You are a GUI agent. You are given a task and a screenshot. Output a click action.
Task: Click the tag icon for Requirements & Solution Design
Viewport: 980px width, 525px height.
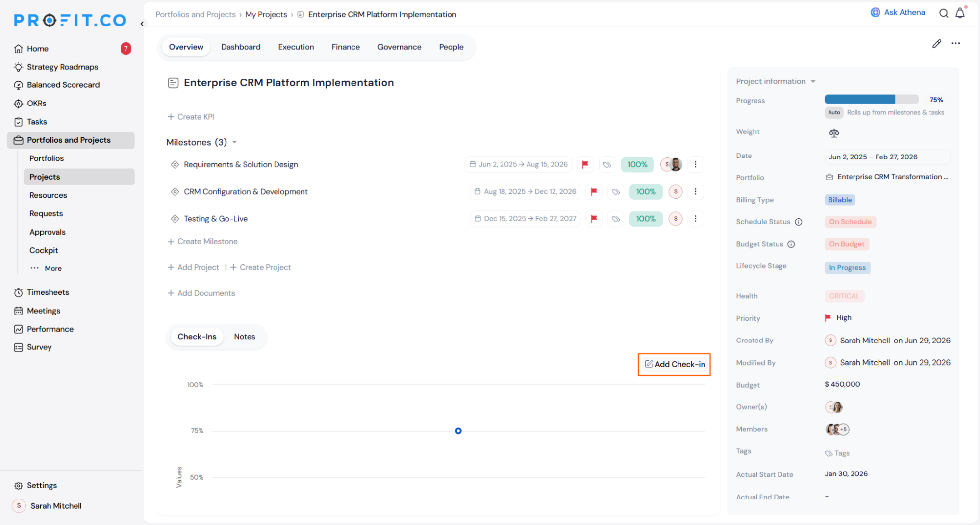607,165
